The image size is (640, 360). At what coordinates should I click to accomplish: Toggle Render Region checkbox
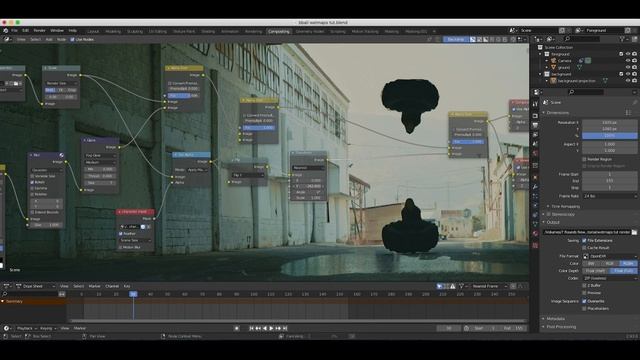pyautogui.click(x=584, y=159)
